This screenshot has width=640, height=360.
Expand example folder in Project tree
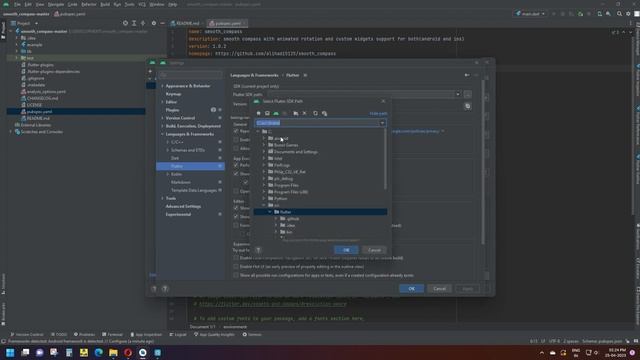(17, 44)
